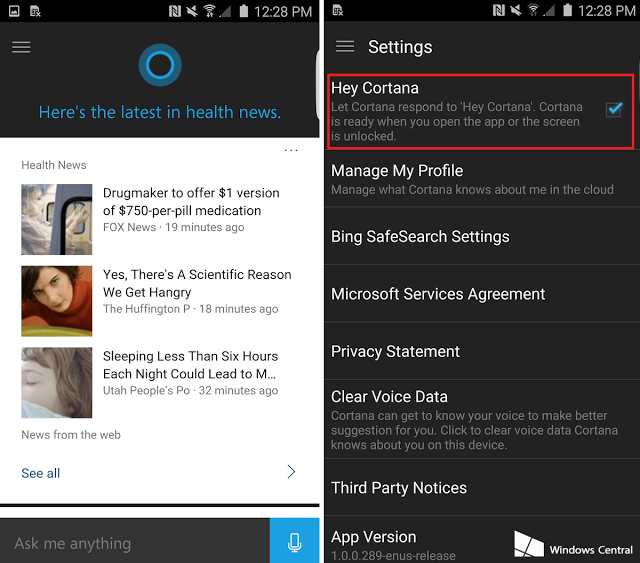Screen dimensions: 640x563
Task: Tap the blue microphone button
Action: point(294,541)
